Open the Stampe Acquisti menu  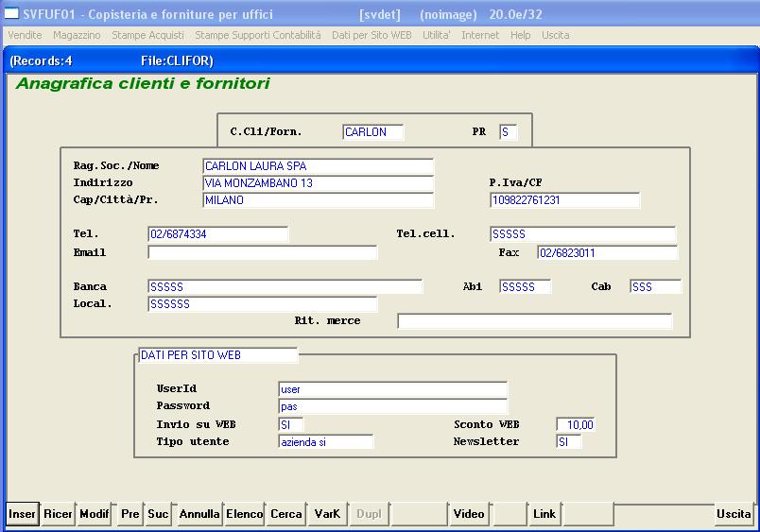tap(147, 35)
